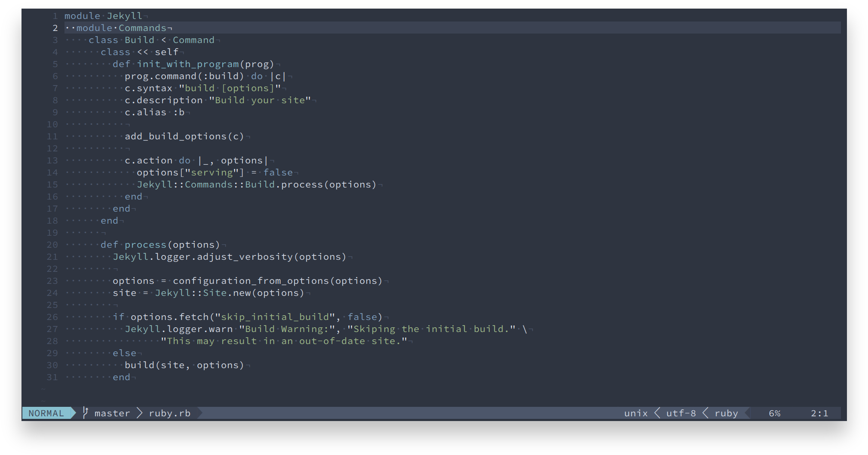Click the unix file format indicator
This screenshot has width=868, height=455.
[636, 413]
